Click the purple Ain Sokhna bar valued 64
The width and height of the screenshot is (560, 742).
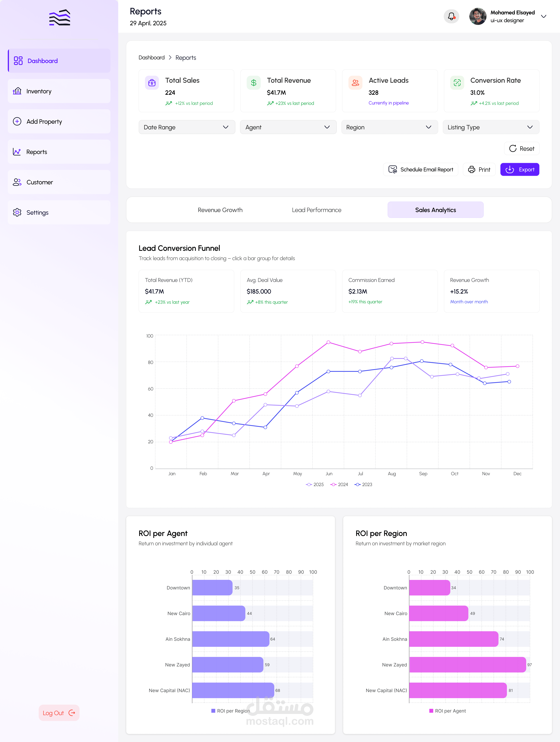pos(231,639)
